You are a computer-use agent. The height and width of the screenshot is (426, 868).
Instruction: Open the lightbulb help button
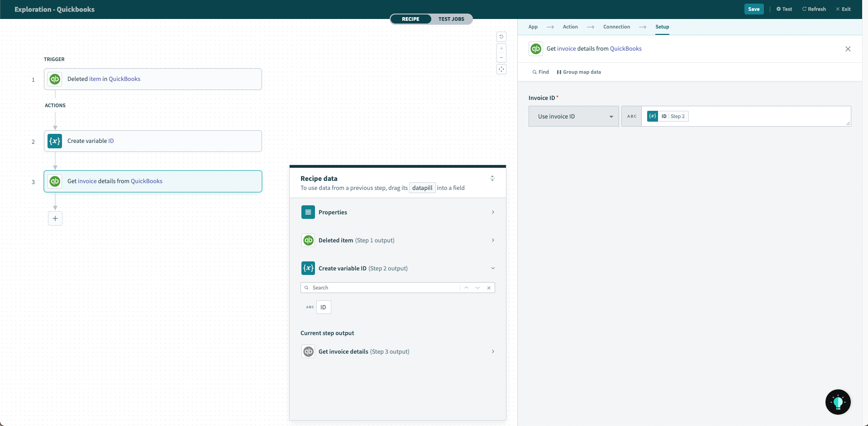click(x=838, y=402)
